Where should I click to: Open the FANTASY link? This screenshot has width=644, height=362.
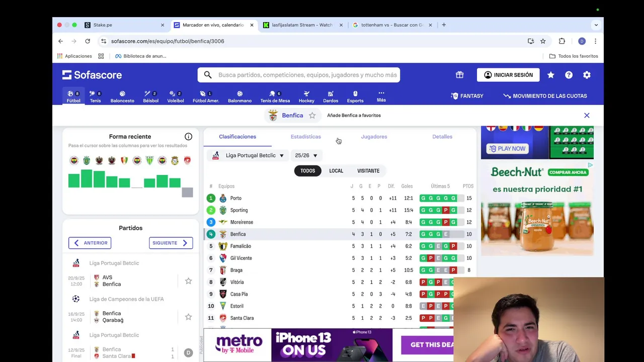(467, 96)
